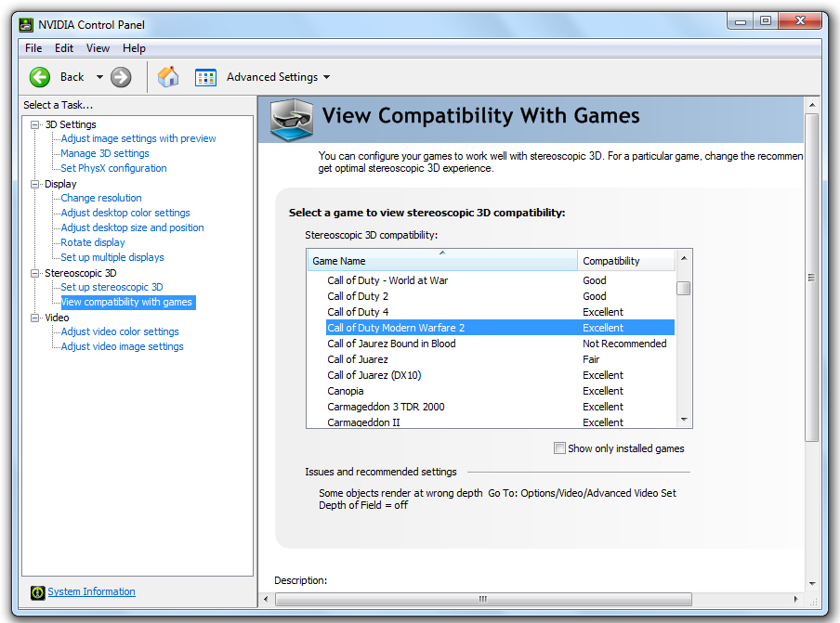Image resolution: width=840 pixels, height=623 pixels.
Task: Click the horizontal scroll-left arrow
Action: 267,599
